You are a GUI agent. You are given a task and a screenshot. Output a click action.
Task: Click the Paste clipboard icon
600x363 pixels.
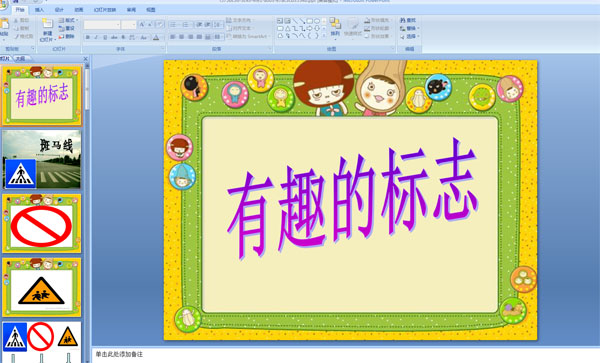point(4,25)
